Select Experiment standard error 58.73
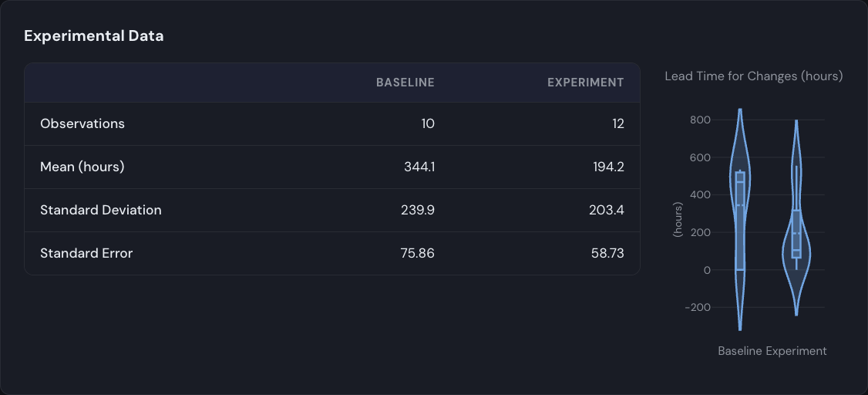Image resolution: width=868 pixels, height=395 pixels. [x=607, y=253]
